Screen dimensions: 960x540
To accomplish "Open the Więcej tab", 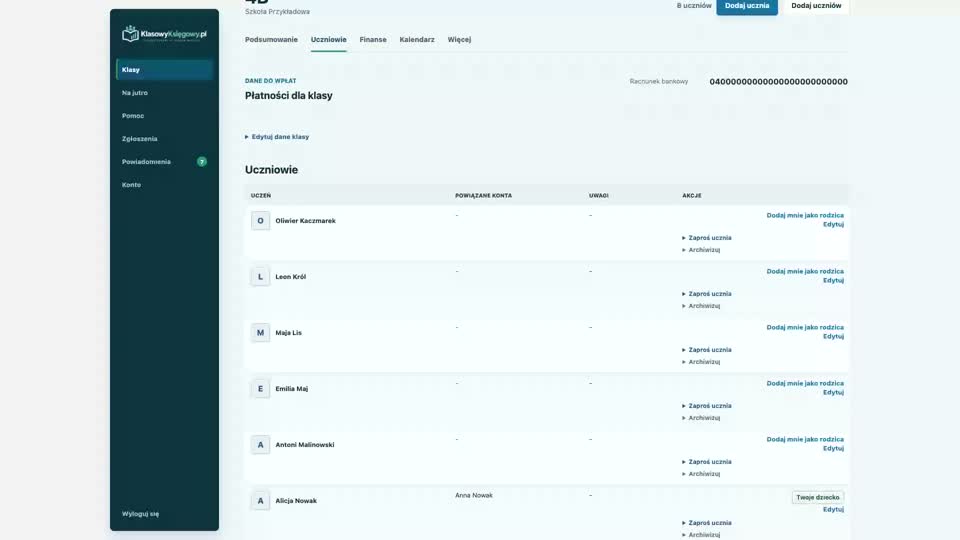I will click(459, 40).
